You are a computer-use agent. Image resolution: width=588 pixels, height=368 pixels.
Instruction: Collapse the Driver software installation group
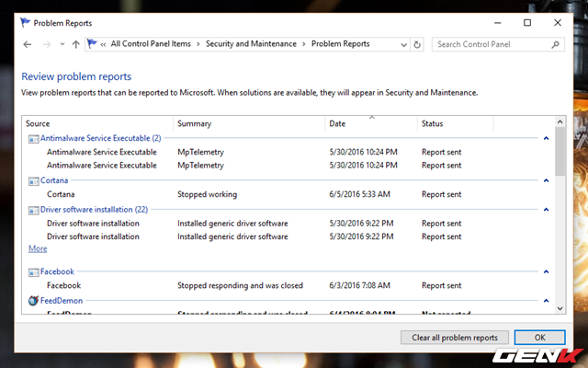click(546, 211)
